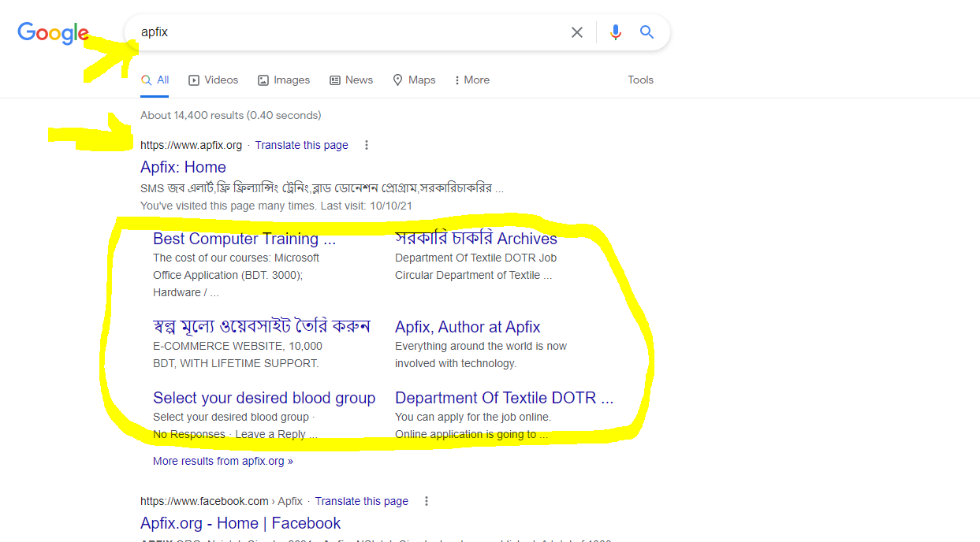The image size is (980, 542).
Task: Open the Maps search tab
Action: tap(414, 80)
